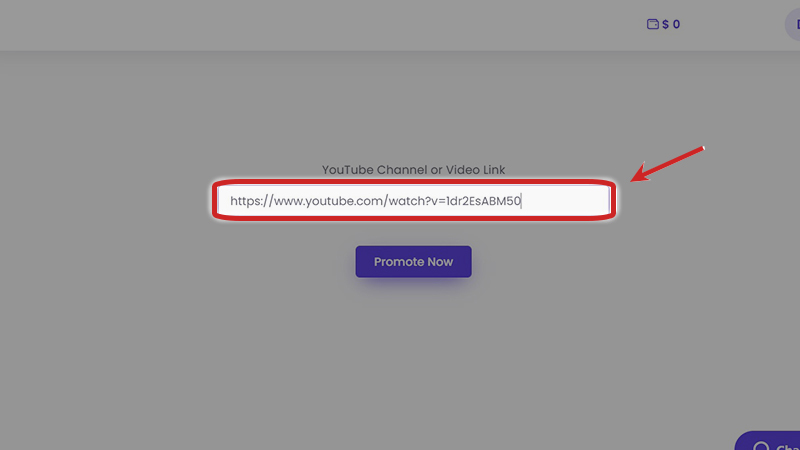
Task: Open the user profile avatar
Action: click(792, 24)
